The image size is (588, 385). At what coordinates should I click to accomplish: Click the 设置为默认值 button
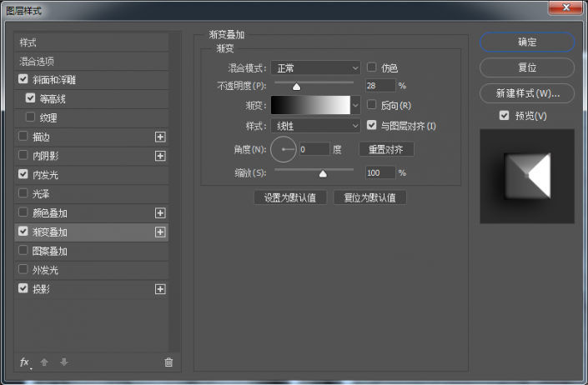(290, 197)
